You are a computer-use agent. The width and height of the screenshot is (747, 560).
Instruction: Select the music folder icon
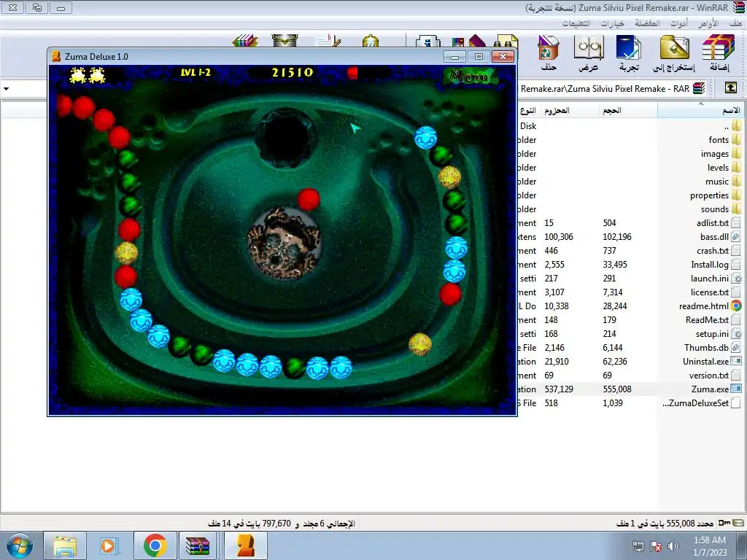pyautogui.click(x=737, y=182)
